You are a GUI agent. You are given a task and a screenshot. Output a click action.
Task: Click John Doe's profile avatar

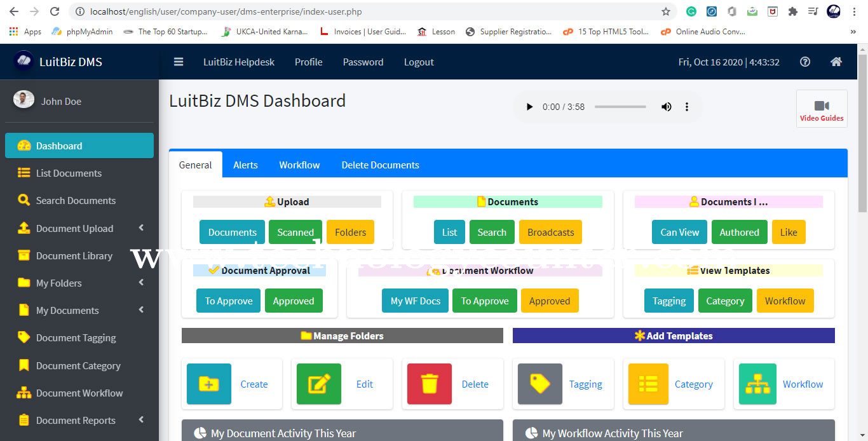[24, 99]
